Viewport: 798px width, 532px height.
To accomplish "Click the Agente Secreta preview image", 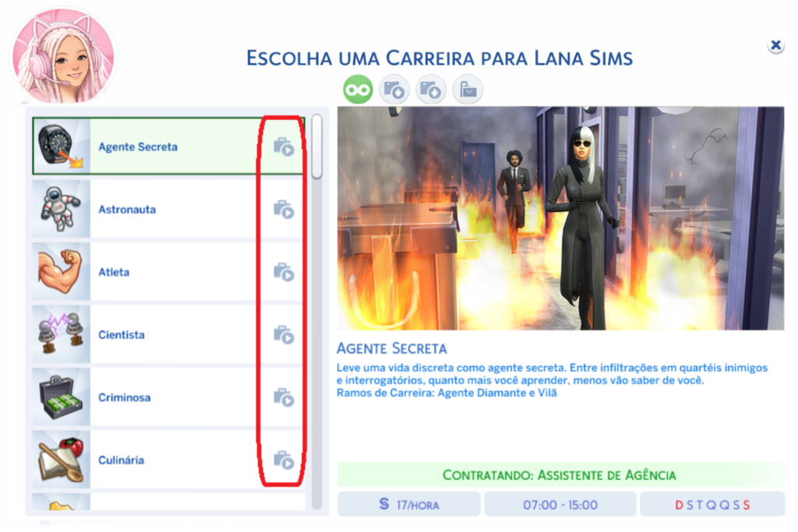I will pos(560,218).
